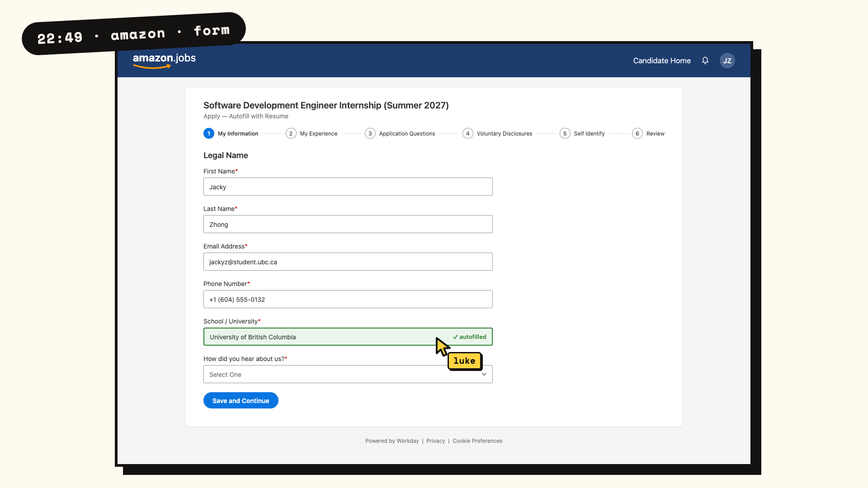
Task: Click the Powered by Workday footer text
Action: 392,441
